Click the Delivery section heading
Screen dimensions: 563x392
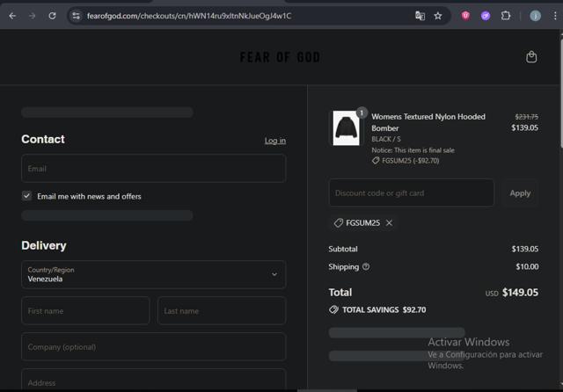click(x=44, y=246)
